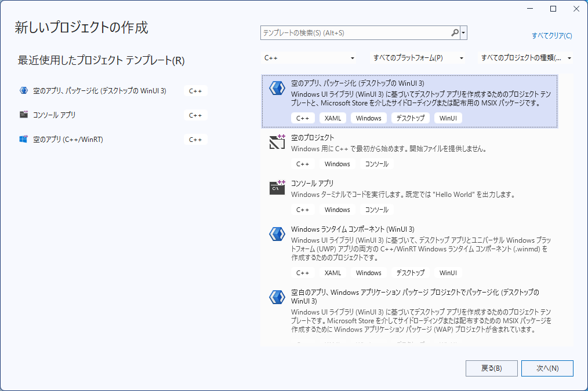Click the コンソール アプリ template icon in list
The height and width of the screenshot is (391, 588).
point(277,188)
